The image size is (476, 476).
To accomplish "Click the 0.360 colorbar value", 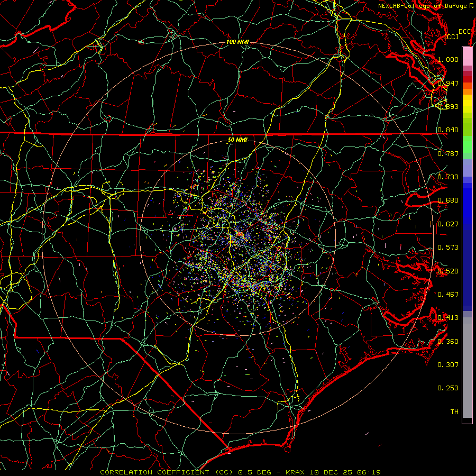I will coord(448,341).
